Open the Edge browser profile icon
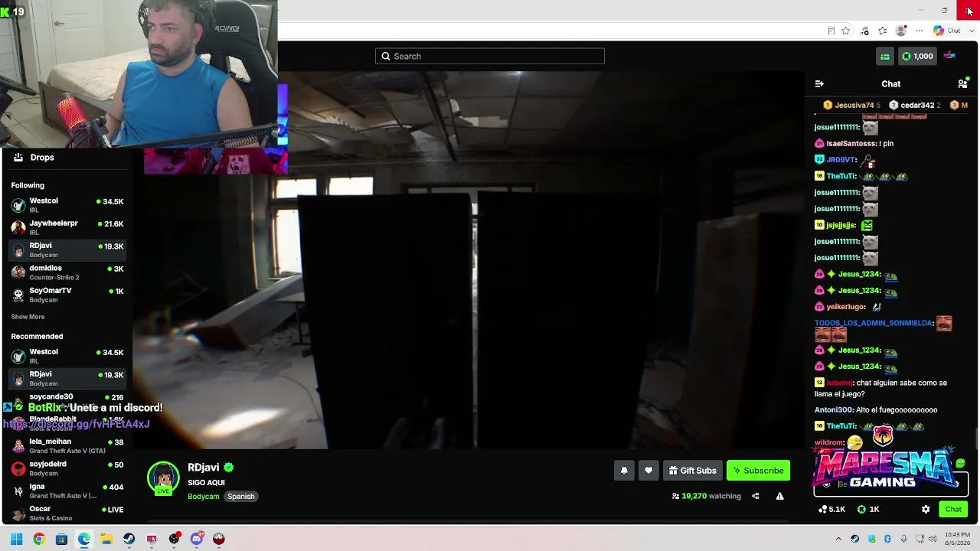 (901, 31)
